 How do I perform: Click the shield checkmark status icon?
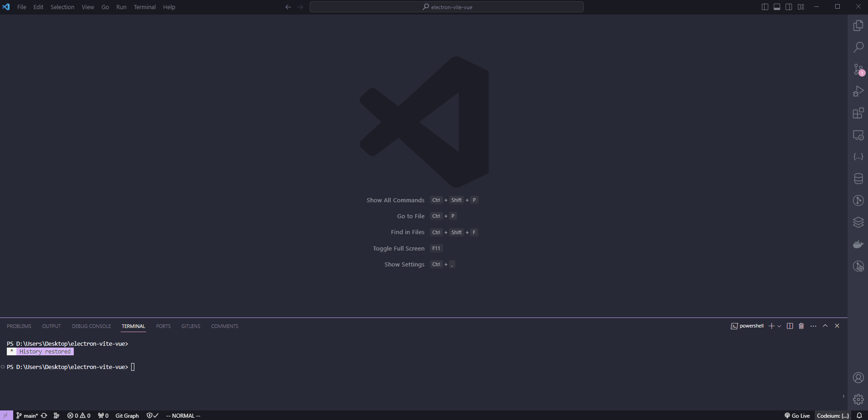pyautogui.click(x=153, y=415)
